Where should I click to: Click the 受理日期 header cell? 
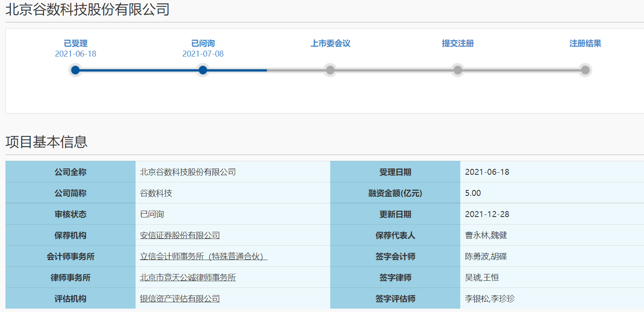395,172
